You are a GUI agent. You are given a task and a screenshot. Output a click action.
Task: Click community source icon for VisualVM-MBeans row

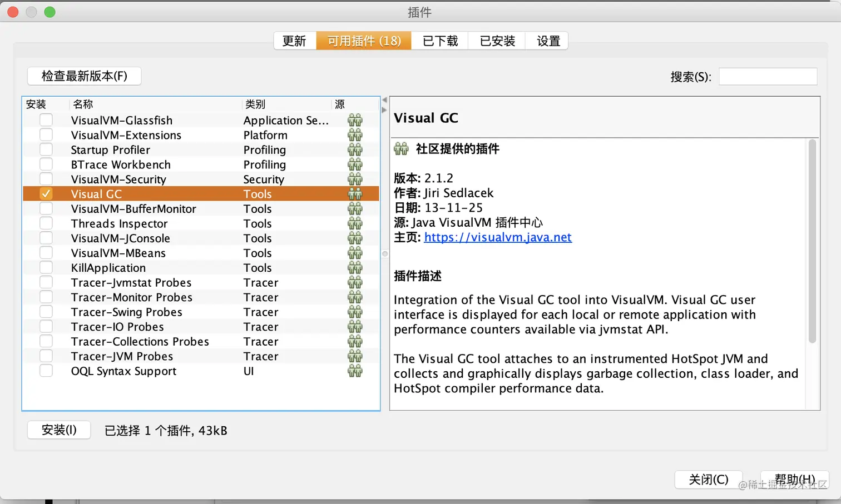[355, 253]
